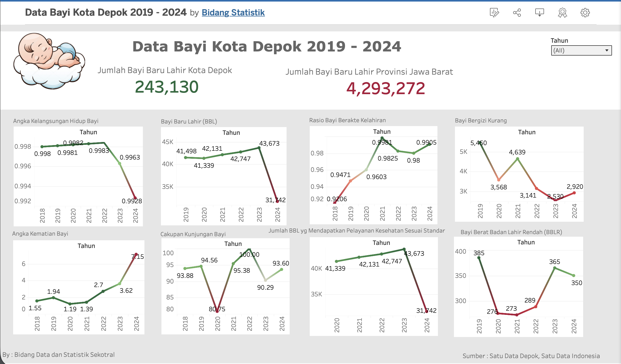Click the download icon in header

[x=539, y=13]
